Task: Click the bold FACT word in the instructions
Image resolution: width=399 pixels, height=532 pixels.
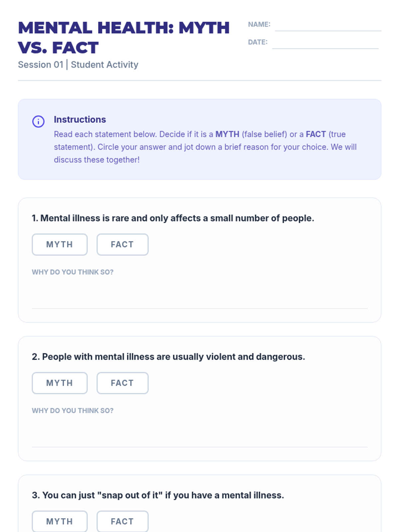Action: [x=316, y=134]
